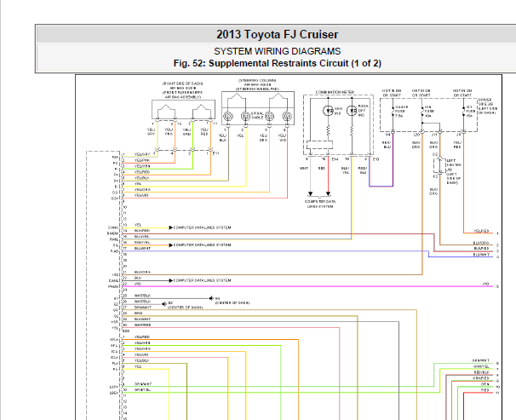Click the arrowhead on the WHT wire under Combination Meter

tap(310, 193)
